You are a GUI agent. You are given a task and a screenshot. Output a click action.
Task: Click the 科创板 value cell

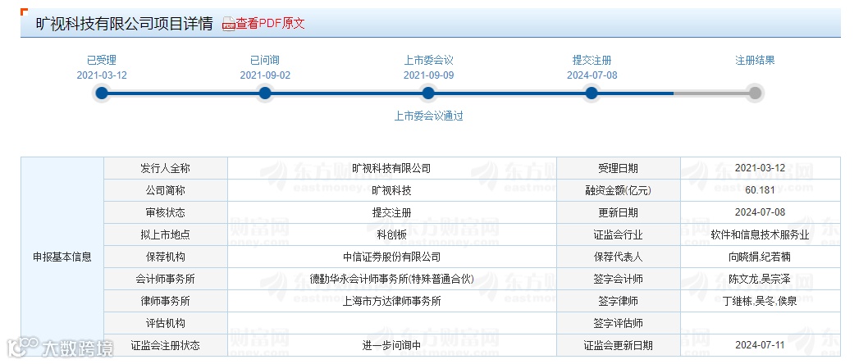point(392,234)
